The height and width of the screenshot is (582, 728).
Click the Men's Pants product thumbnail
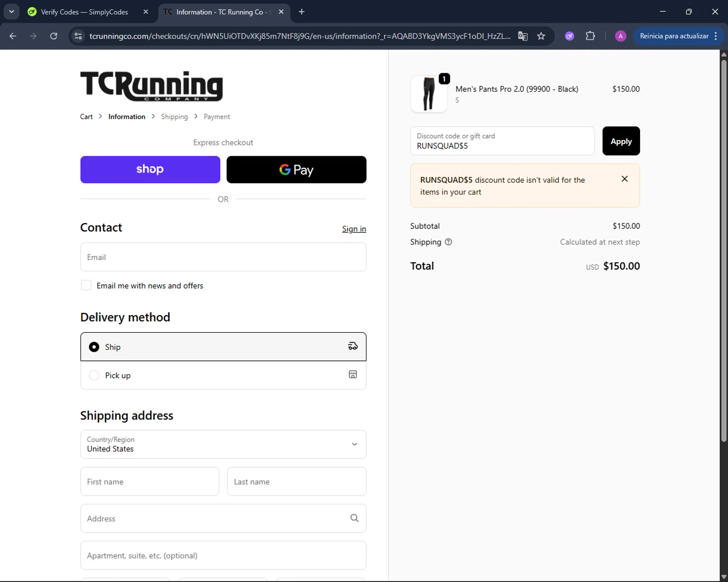(429, 94)
